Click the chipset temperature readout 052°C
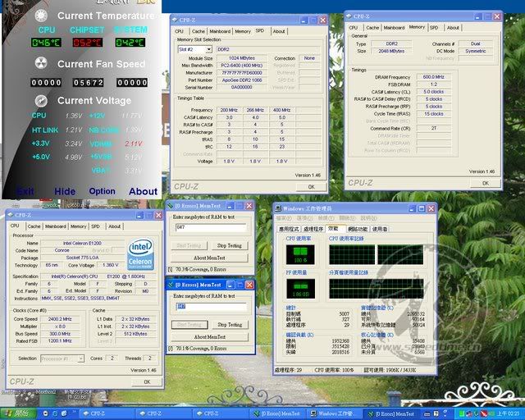 pos(88,43)
